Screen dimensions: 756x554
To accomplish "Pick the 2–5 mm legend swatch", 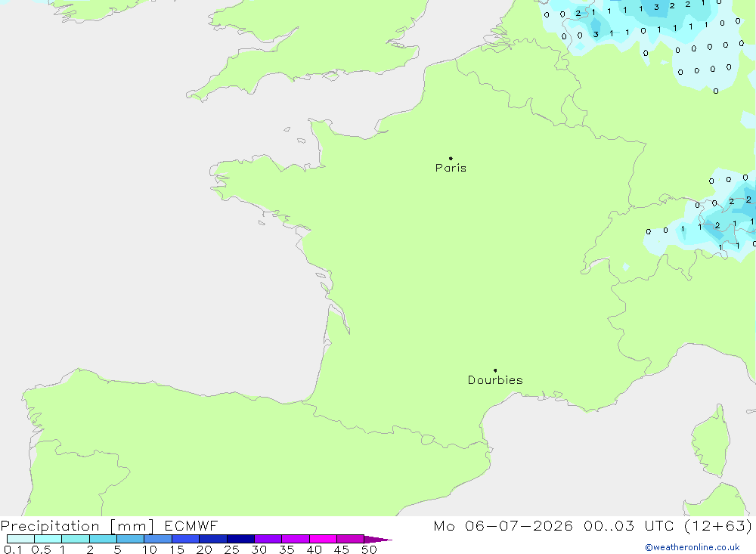I will [103, 539].
